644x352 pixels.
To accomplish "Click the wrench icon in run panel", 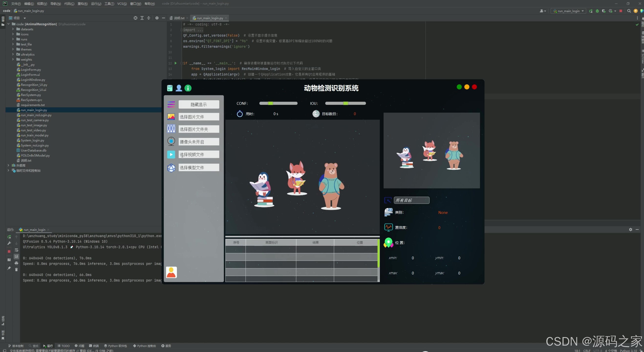I will [x=9, y=243].
